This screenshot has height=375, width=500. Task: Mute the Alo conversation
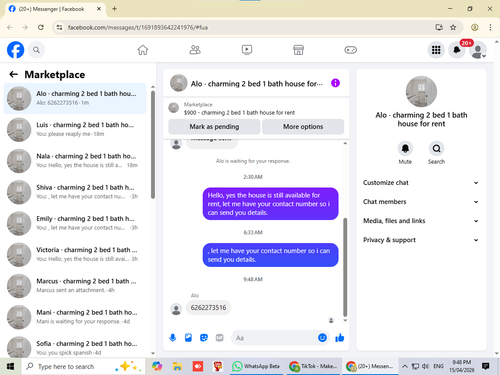tap(405, 148)
